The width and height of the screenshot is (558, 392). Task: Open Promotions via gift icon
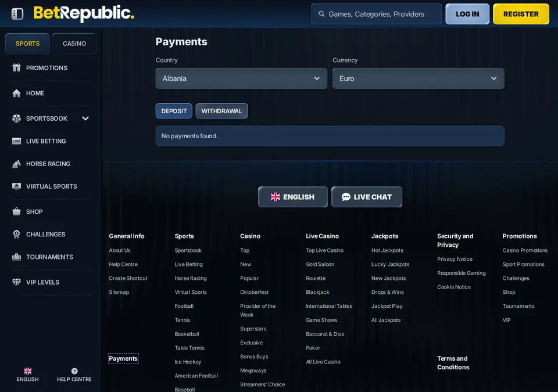point(16,67)
